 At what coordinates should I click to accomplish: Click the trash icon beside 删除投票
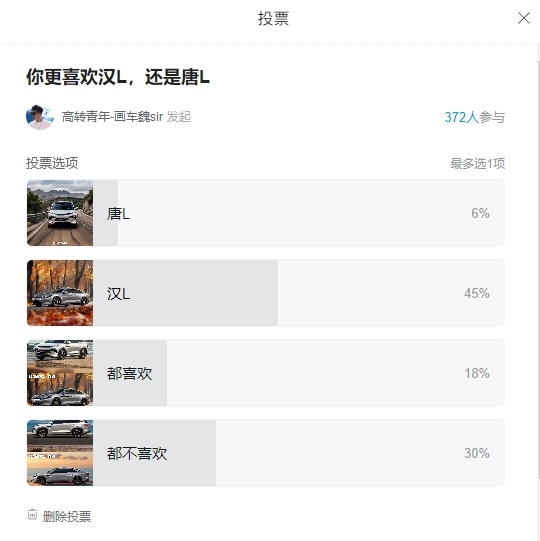click(x=32, y=514)
